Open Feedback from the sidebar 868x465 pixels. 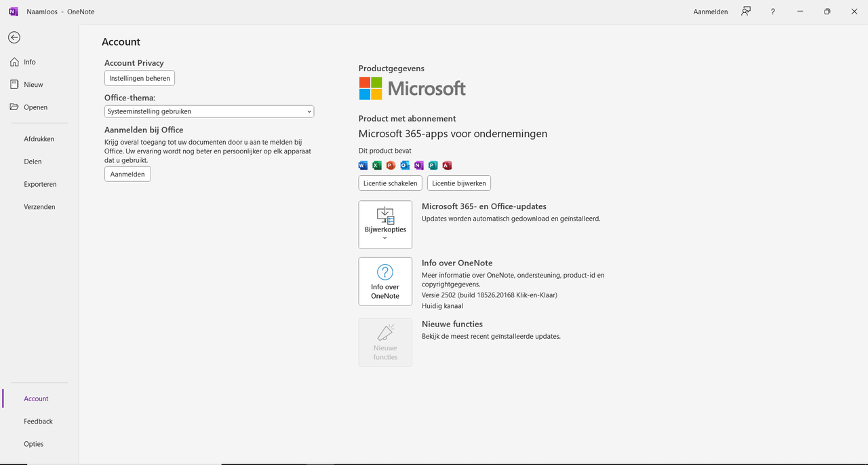coord(39,421)
